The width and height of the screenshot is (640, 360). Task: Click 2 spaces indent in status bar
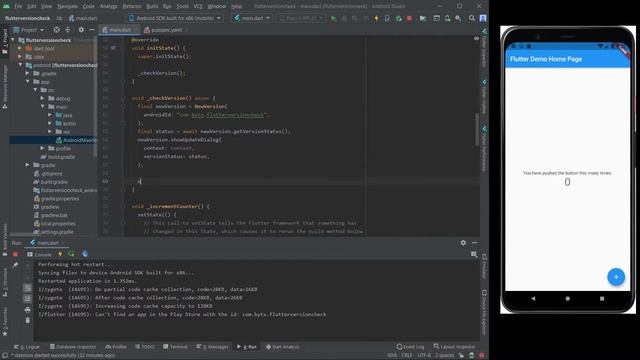444,355
